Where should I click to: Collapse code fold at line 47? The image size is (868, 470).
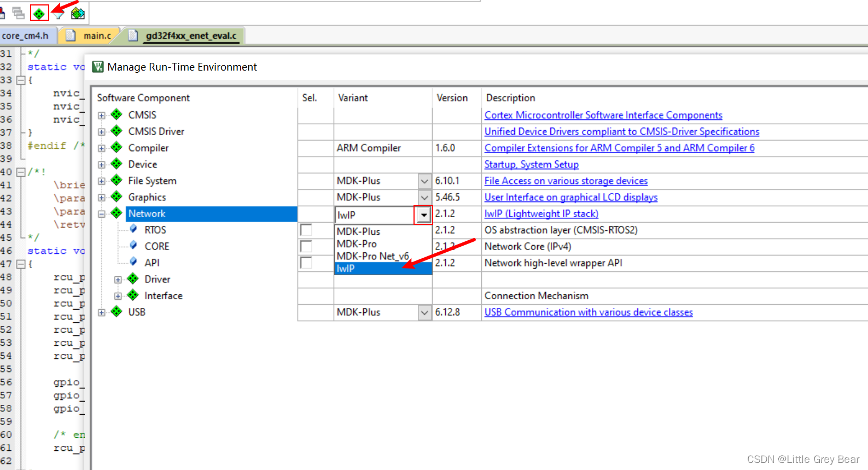coord(21,264)
